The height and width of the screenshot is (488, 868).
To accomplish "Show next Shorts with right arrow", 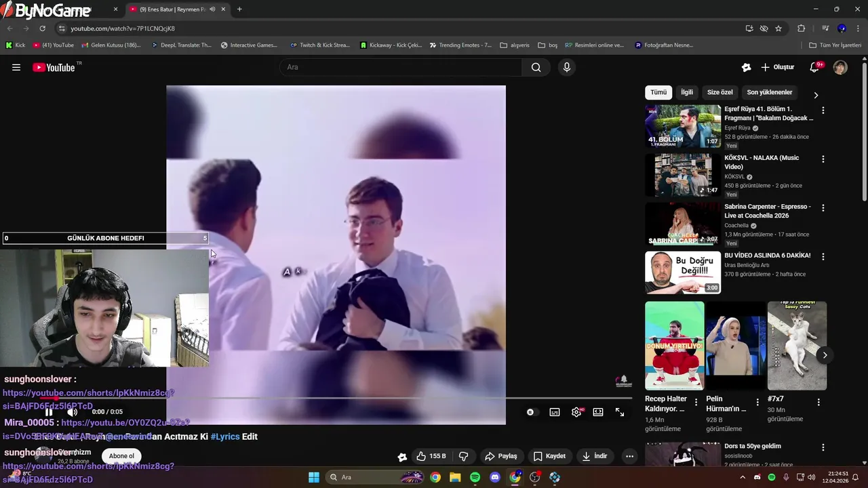I will click(825, 355).
